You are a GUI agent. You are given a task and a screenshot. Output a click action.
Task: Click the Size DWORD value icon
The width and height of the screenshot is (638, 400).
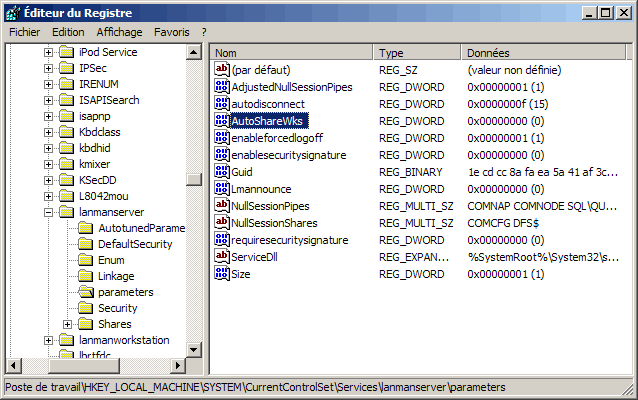(x=222, y=274)
